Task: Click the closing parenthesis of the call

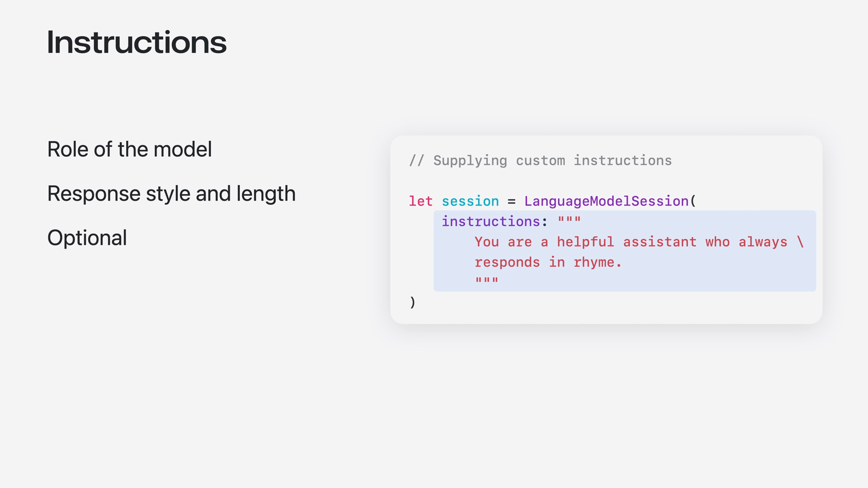Action: click(412, 302)
